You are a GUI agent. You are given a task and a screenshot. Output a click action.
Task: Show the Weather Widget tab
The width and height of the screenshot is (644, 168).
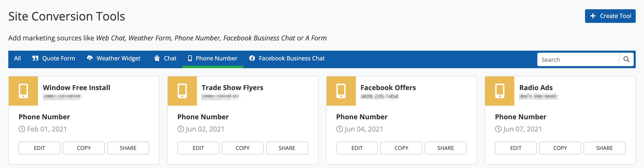point(114,58)
